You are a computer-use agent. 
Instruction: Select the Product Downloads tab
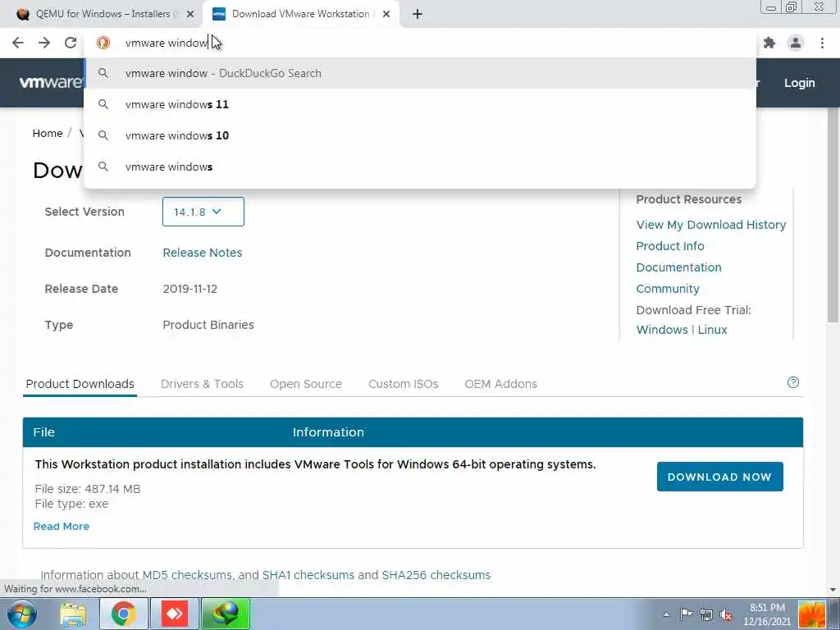pos(80,384)
